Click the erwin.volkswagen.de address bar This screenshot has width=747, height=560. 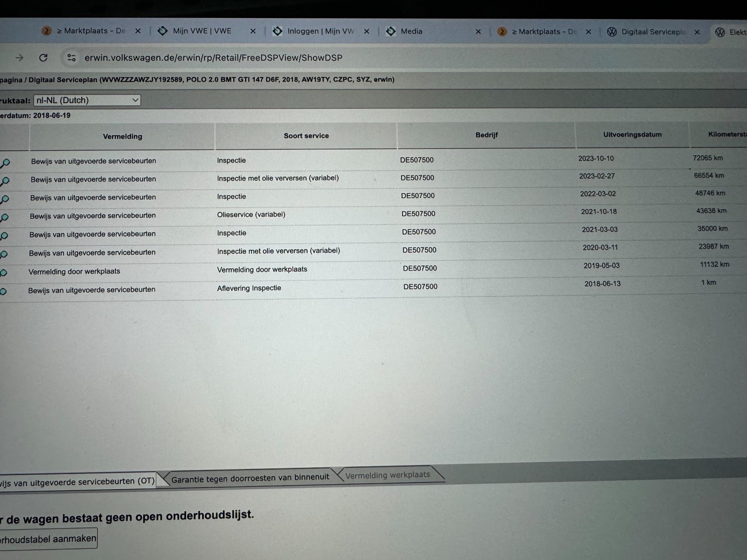click(x=213, y=58)
